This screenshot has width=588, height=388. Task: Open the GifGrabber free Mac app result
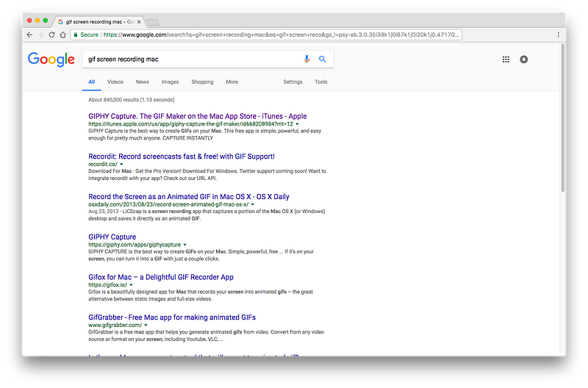171,317
